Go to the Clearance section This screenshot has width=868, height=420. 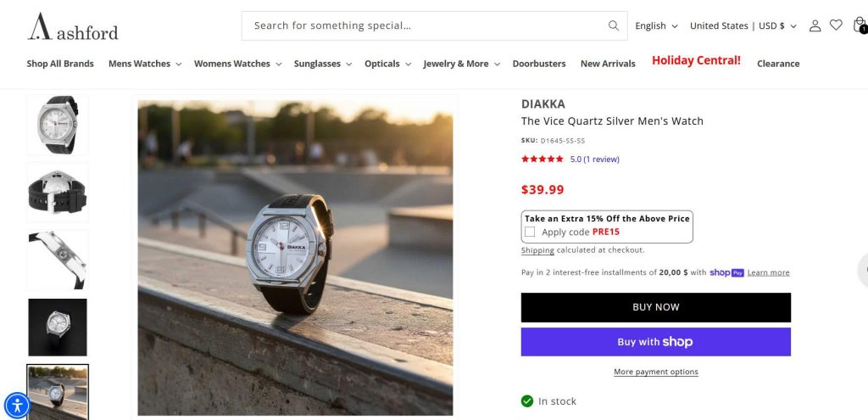click(778, 64)
